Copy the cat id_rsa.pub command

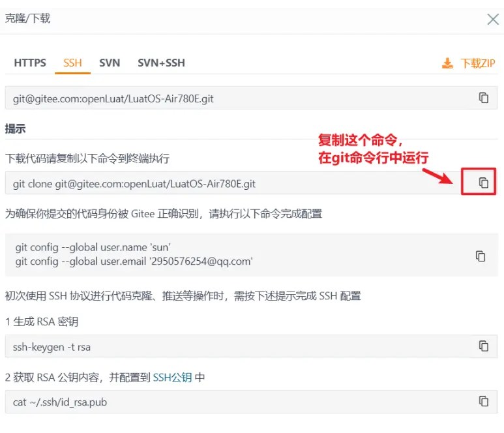[x=484, y=401]
